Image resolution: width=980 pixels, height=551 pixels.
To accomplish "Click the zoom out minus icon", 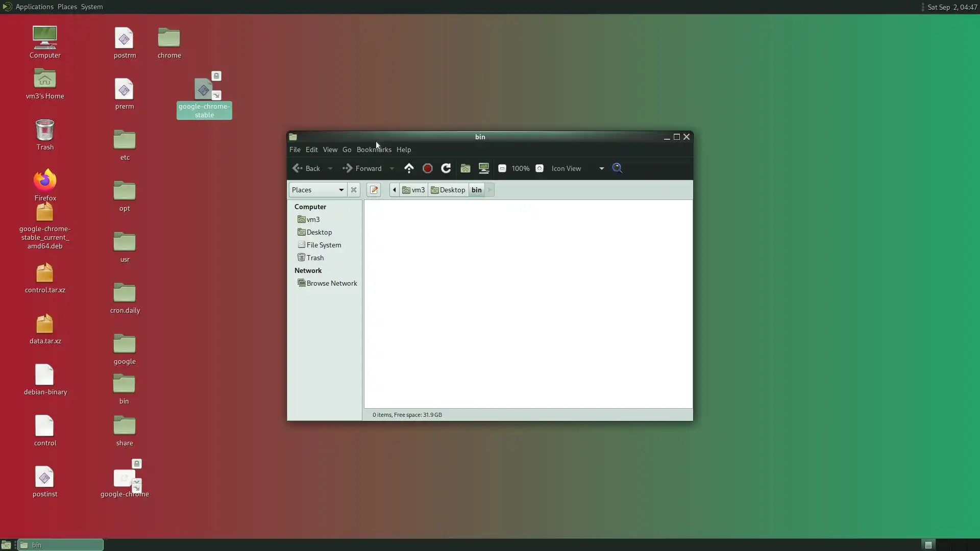I will [x=502, y=168].
